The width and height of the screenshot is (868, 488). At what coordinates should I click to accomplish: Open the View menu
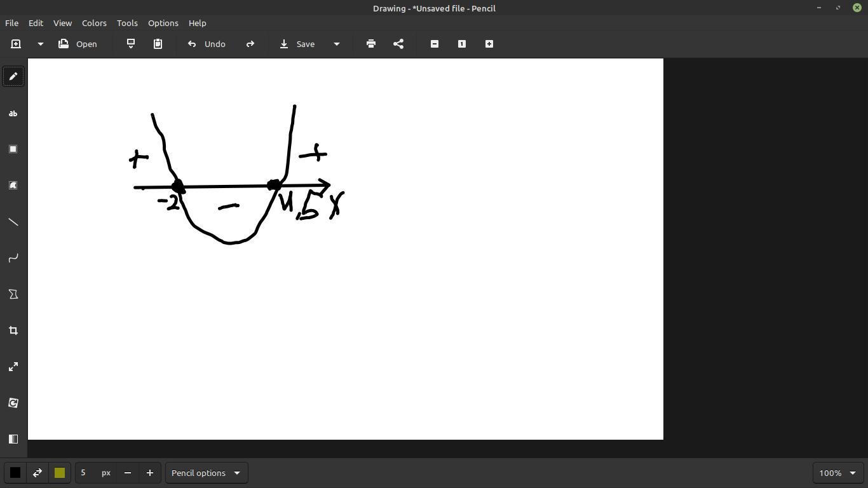click(x=62, y=23)
